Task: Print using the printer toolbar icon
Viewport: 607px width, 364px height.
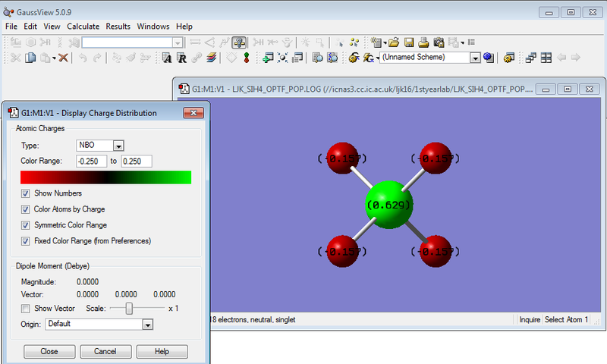Action: [x=423, y=42]
